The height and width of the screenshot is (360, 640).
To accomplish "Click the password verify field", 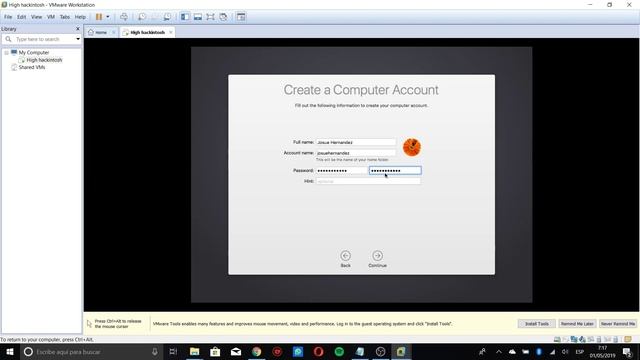I will click(x=395, y=171).
